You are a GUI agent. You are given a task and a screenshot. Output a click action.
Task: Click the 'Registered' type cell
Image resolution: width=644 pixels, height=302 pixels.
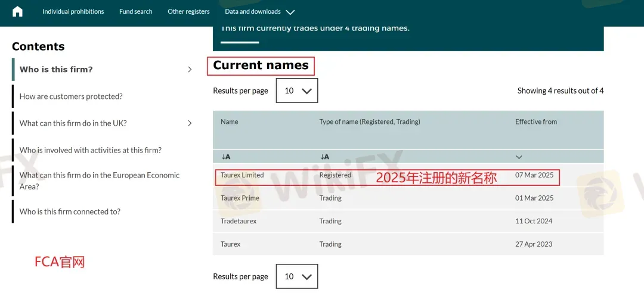click(335, 175)
